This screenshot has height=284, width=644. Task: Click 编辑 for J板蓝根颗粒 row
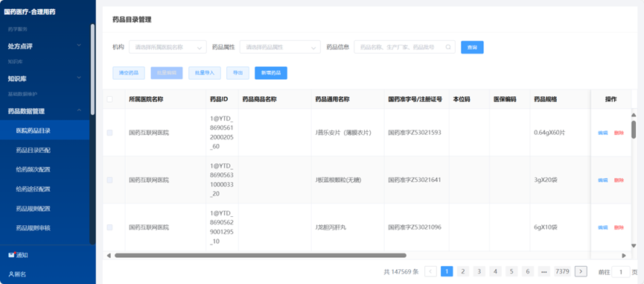click(x=602, y=180)
